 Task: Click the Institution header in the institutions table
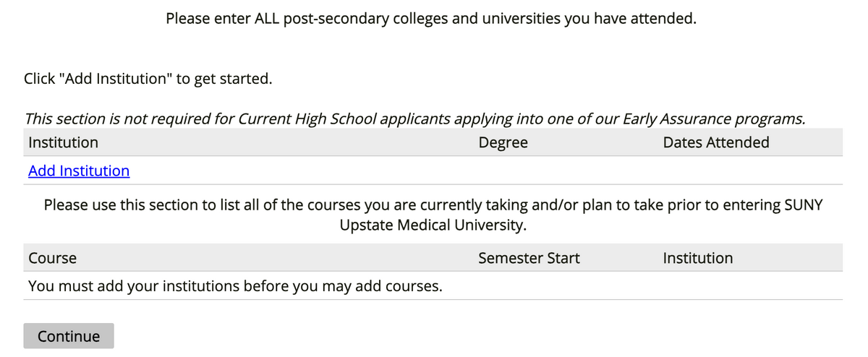[x=63, y=142]
